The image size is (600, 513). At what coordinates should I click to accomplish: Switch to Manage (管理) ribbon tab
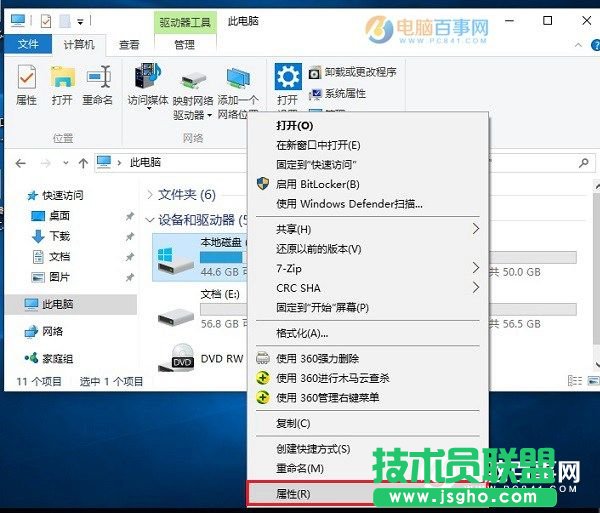pyautogui.click(x=185, y=45)
